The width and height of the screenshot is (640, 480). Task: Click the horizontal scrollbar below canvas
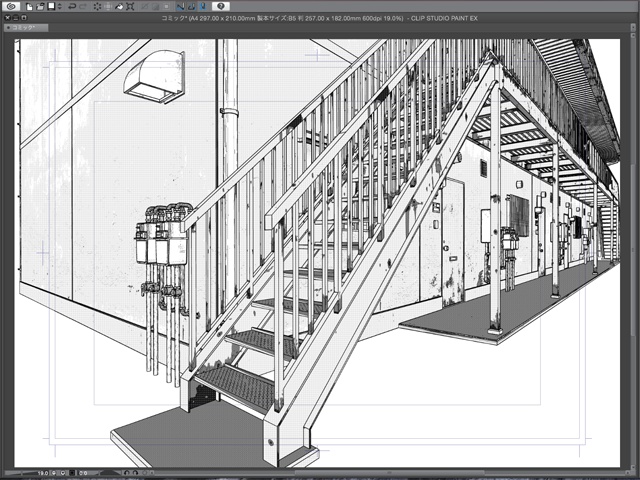[388, 473]
